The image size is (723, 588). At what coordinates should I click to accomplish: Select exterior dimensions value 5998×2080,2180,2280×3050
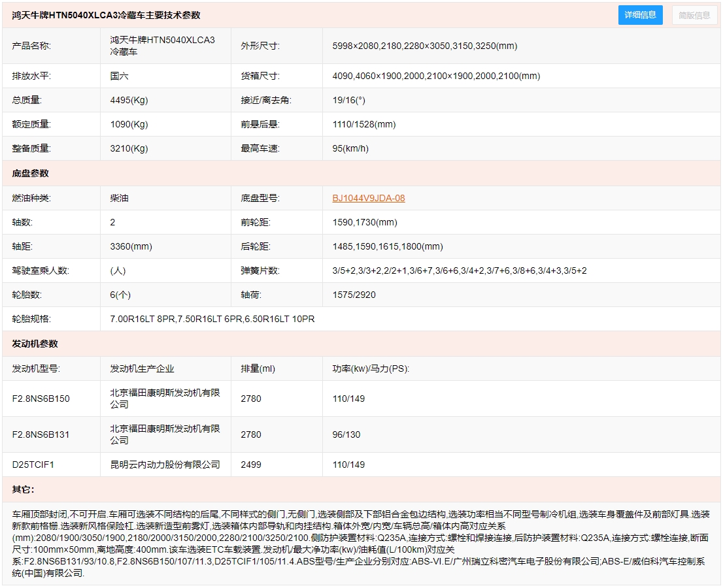click(425, 46)
